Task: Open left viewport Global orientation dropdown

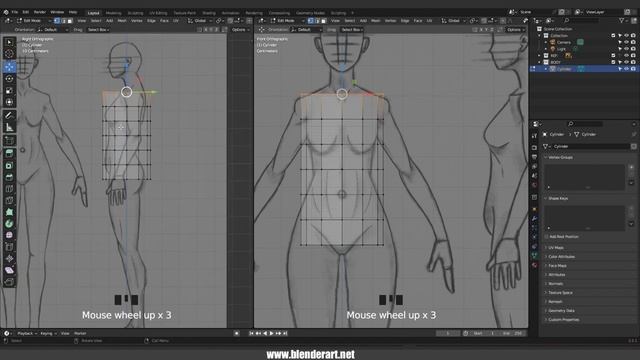Action: click(x=201, y=21)
